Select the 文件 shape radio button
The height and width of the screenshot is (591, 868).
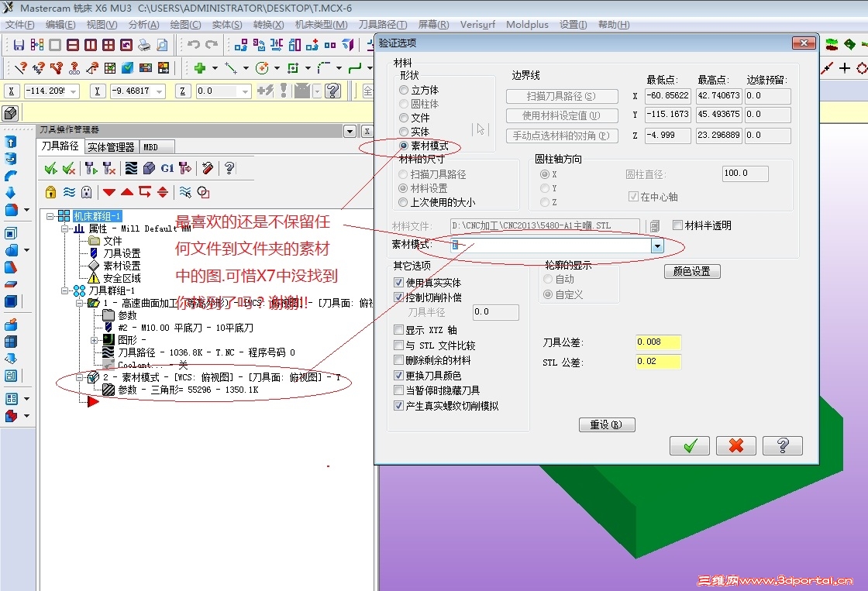[x=404, y=117]
